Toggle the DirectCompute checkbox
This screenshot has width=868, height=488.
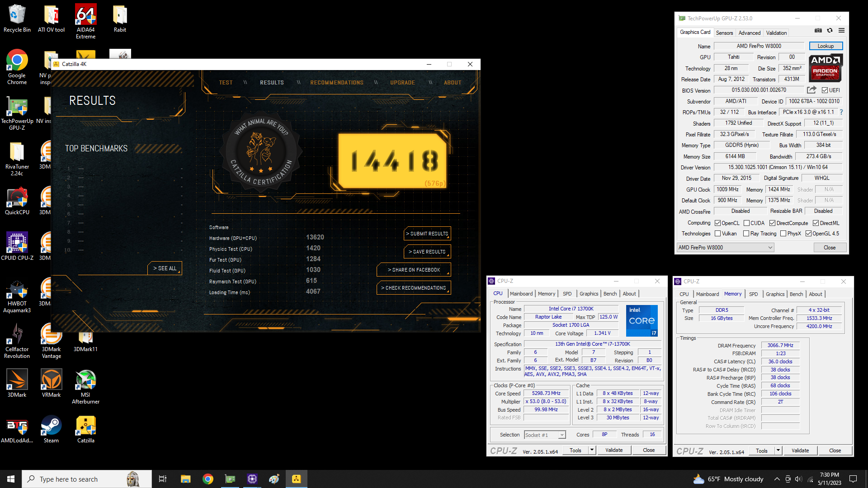point(773,223)
